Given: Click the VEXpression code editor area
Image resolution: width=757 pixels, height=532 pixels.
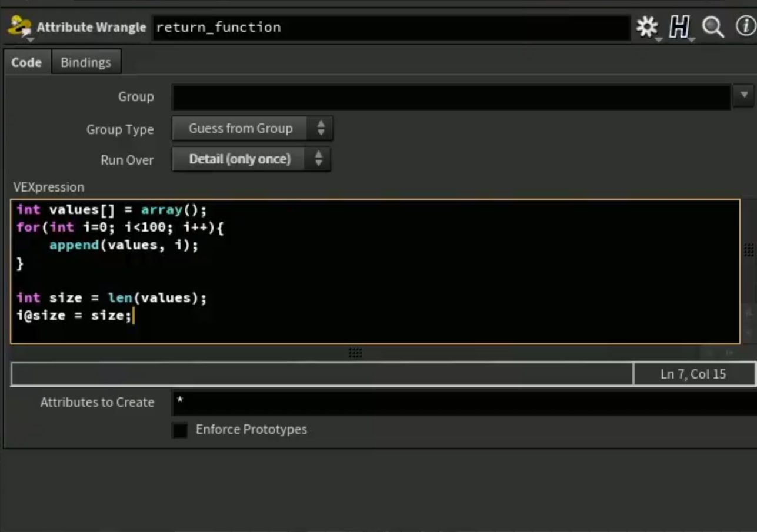Looking at the screenshot, I should click(x=375, y=272).
